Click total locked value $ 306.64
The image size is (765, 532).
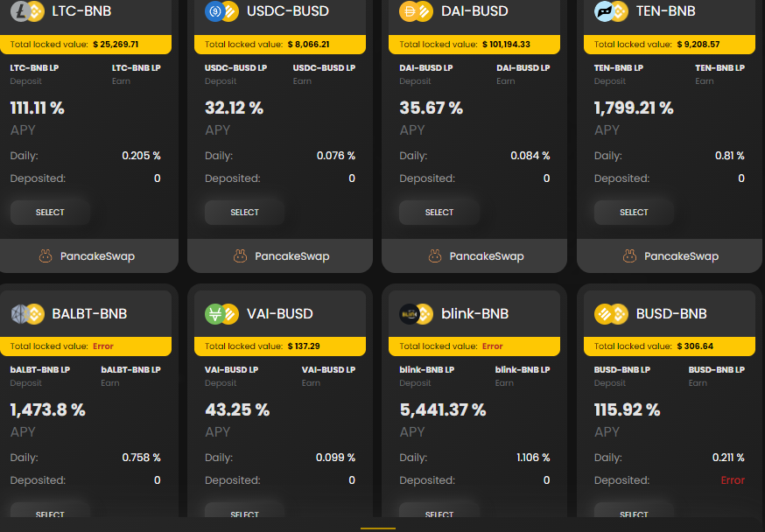[x=695, y=346]
